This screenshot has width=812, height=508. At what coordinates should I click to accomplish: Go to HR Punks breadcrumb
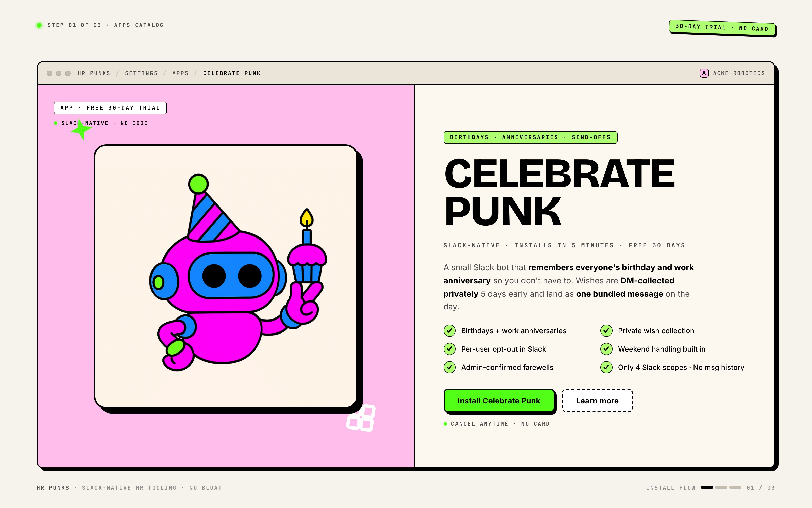pos(94,73)
